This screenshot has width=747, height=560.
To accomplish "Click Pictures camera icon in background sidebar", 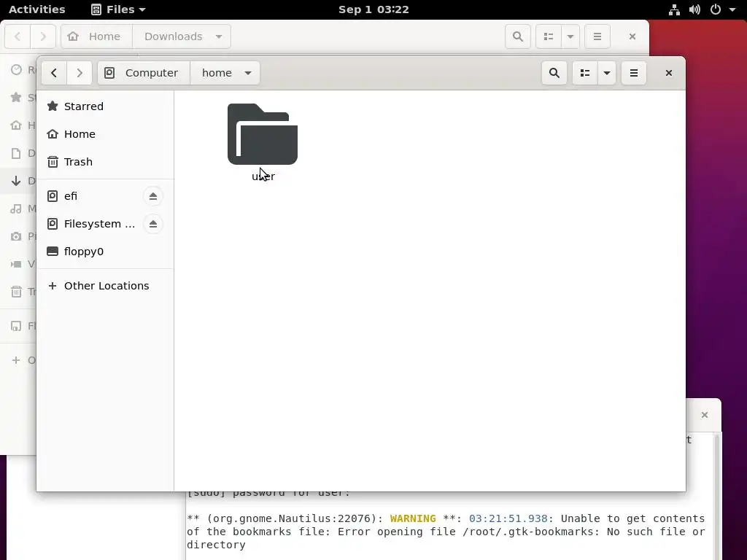I will 16,236.
